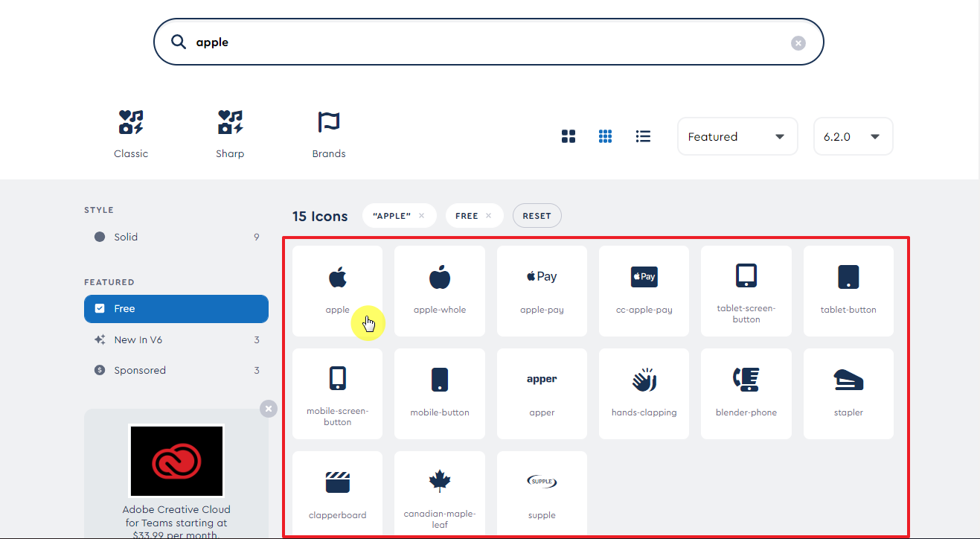Switch to roomy grid view
The width and height of the screenshot is (980, 539).
(569, 136)
